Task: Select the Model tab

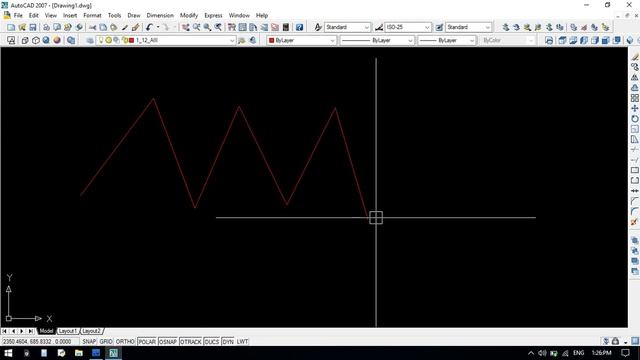Action: 46,331
